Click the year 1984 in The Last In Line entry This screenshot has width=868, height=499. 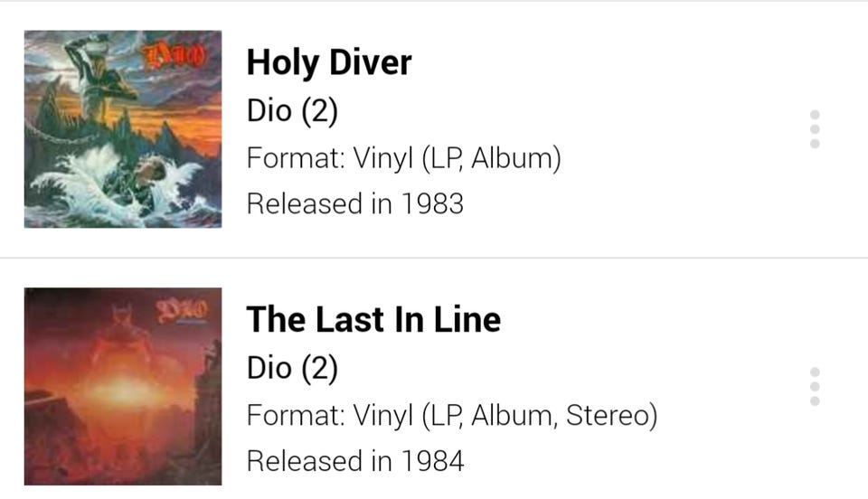coord(431,460)
